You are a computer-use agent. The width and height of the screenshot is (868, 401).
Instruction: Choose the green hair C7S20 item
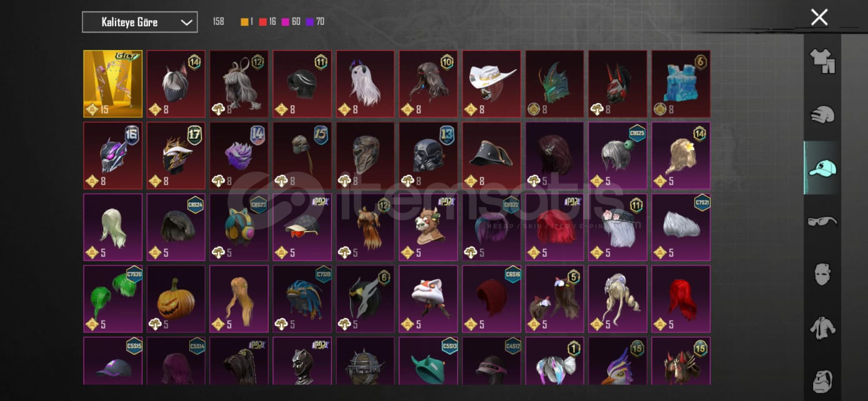(x=113, y=299)
